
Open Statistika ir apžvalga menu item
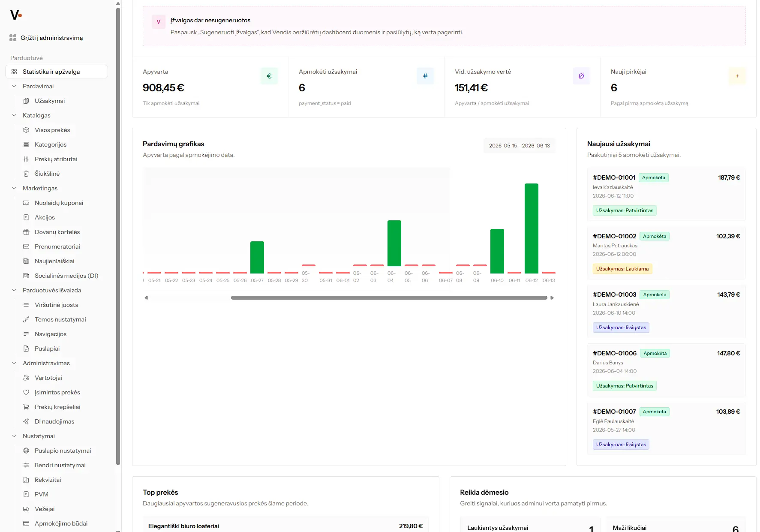coord(57,72)
